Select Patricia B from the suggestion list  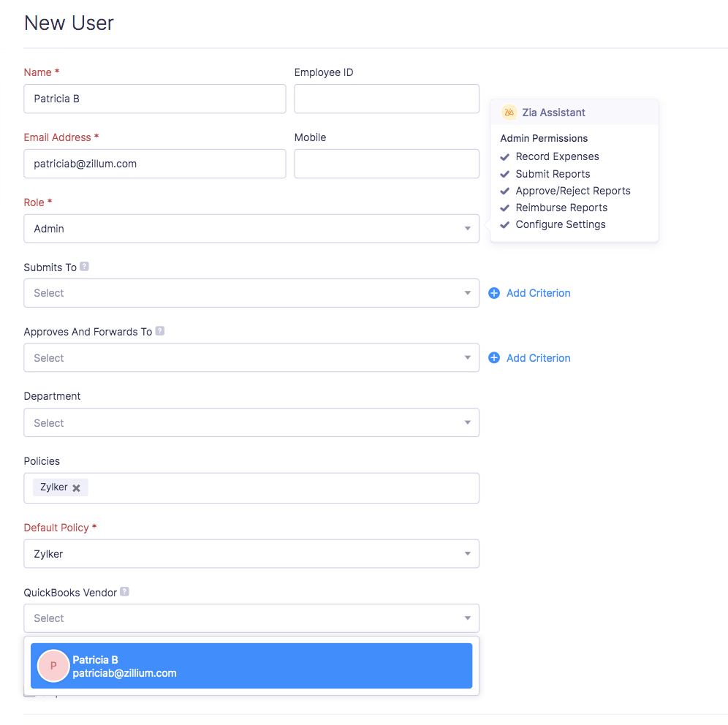pos(251,666)
